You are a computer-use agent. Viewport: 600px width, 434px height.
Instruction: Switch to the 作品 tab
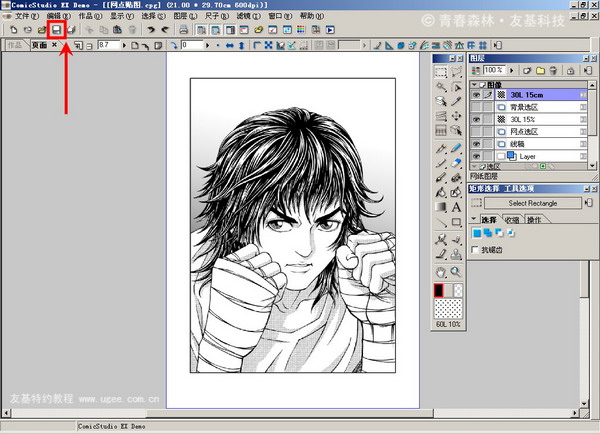[15, 45]
